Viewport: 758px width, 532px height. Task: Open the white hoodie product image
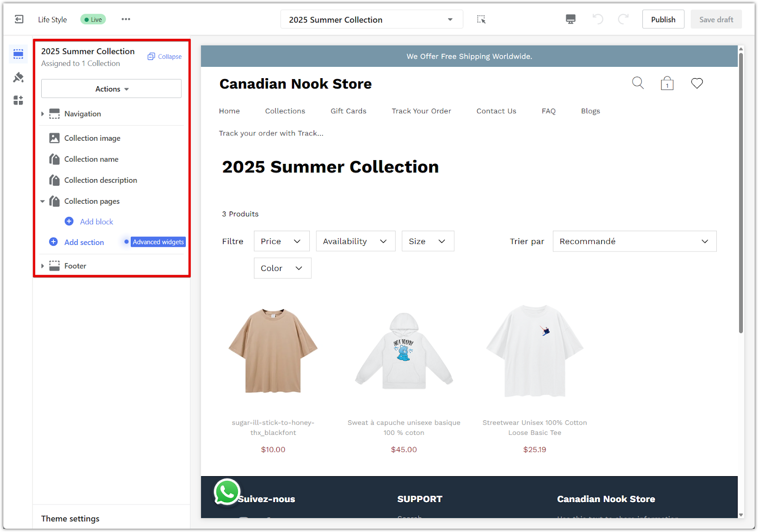tap(404, 351)
